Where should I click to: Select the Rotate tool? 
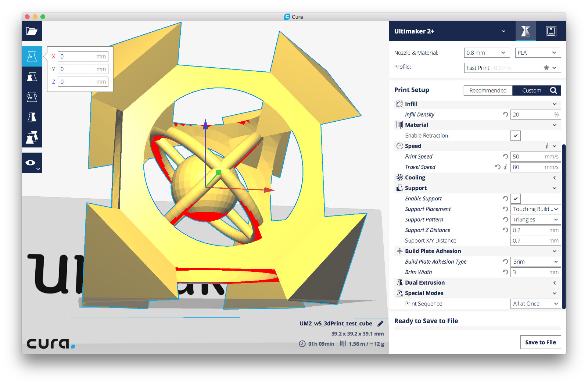click(x=32, y=97)
